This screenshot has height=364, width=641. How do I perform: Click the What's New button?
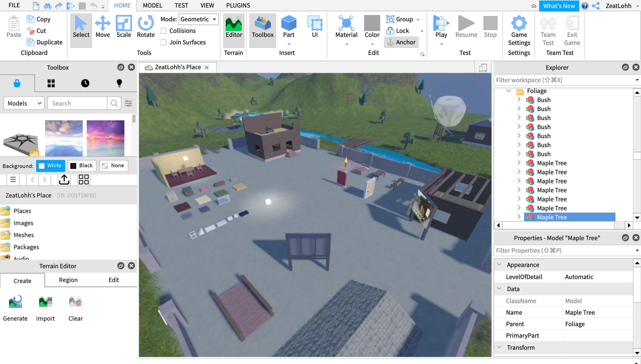click(559, 6)
